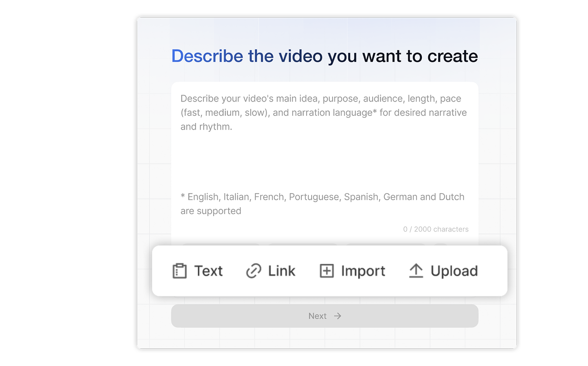Choose Link as the content source
Viewport: 588px width, 366px height.
coord(281,270)
